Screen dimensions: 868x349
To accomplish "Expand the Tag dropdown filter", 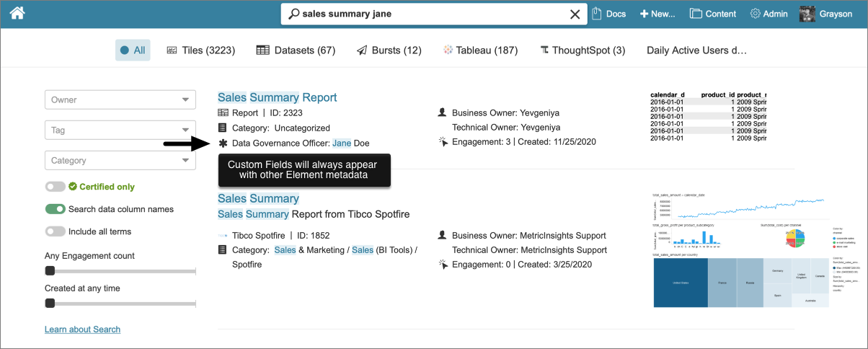I will click(120, 131).
